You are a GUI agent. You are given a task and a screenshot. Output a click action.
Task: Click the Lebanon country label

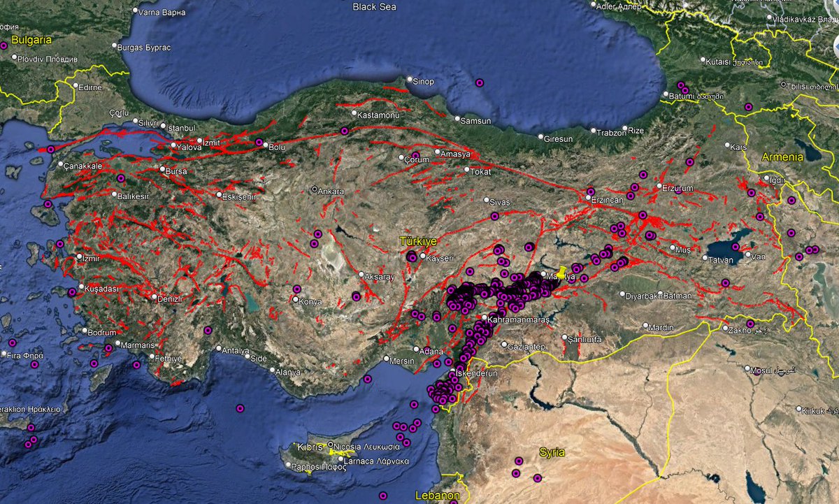click(439, 496)
